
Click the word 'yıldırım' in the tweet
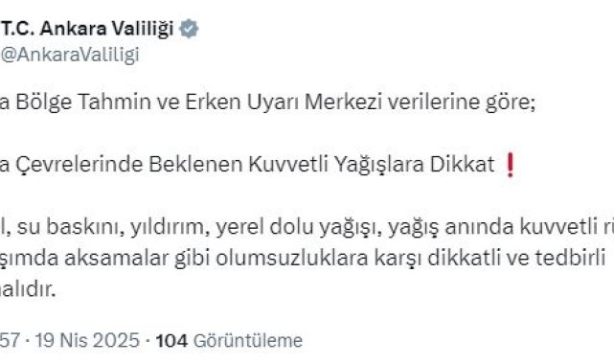(x=170, y=227)
